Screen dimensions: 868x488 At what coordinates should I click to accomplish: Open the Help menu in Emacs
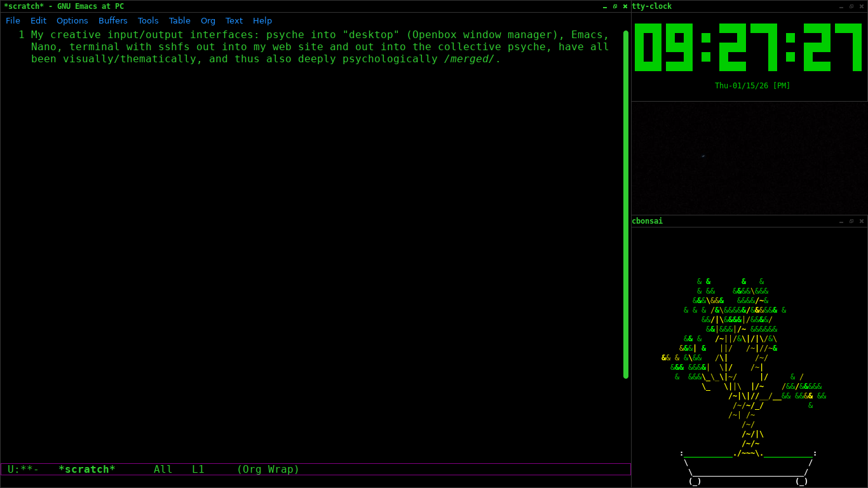click(262, 20)
